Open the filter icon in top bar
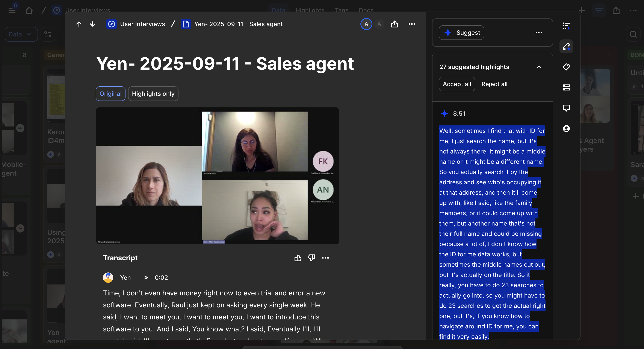 pyautogui.click(x=599, y=10)
